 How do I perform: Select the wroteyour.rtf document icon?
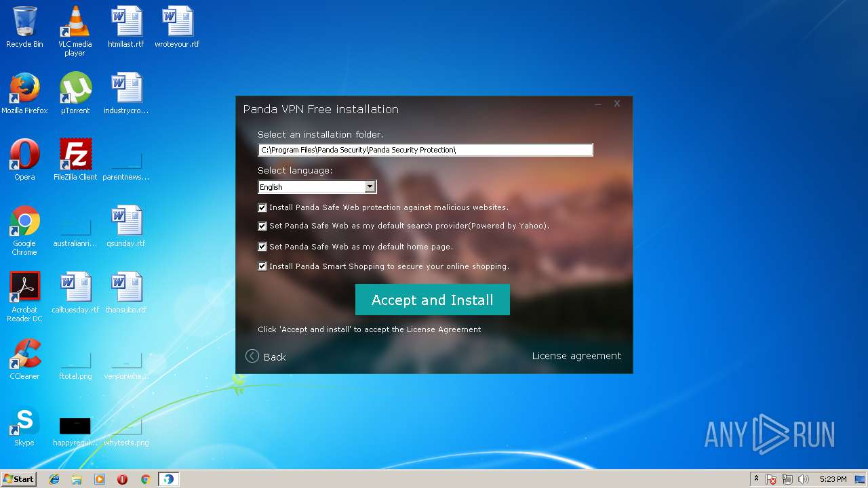coord(177,27)
